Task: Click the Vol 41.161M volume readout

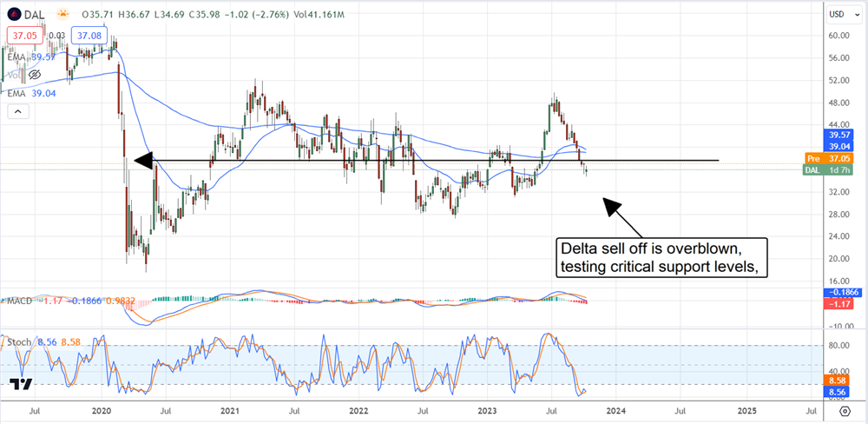Action: 319,14
